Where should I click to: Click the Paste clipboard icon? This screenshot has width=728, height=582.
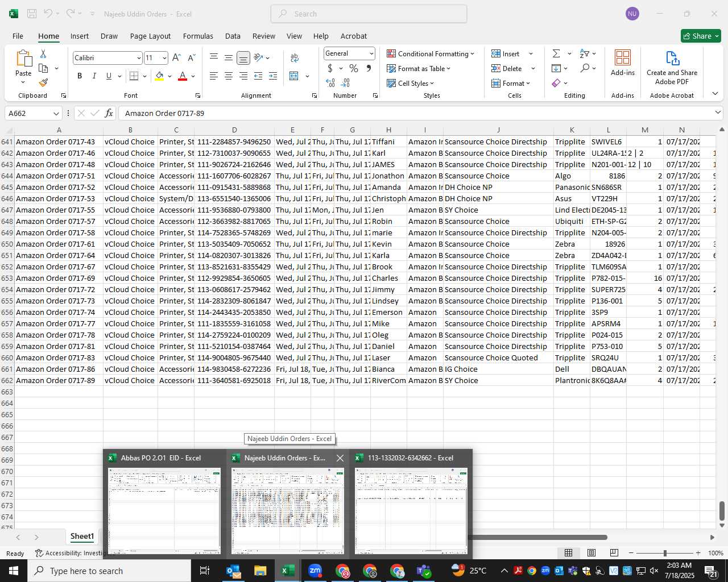click(x=23, y=59)
